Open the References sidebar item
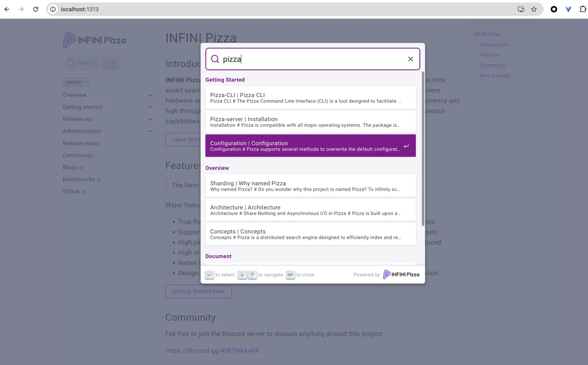The height and width of the screenshot is (365, 588). coord(77,119)
